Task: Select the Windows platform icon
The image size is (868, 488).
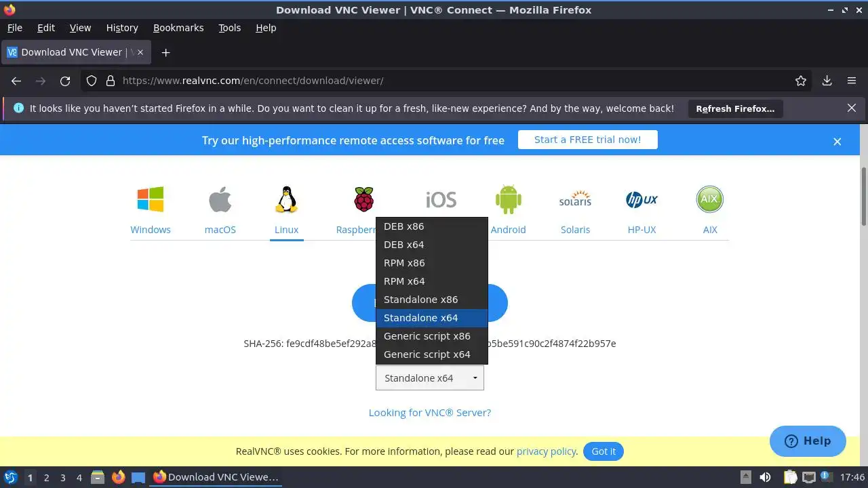Action: click(x=151, y=200)
